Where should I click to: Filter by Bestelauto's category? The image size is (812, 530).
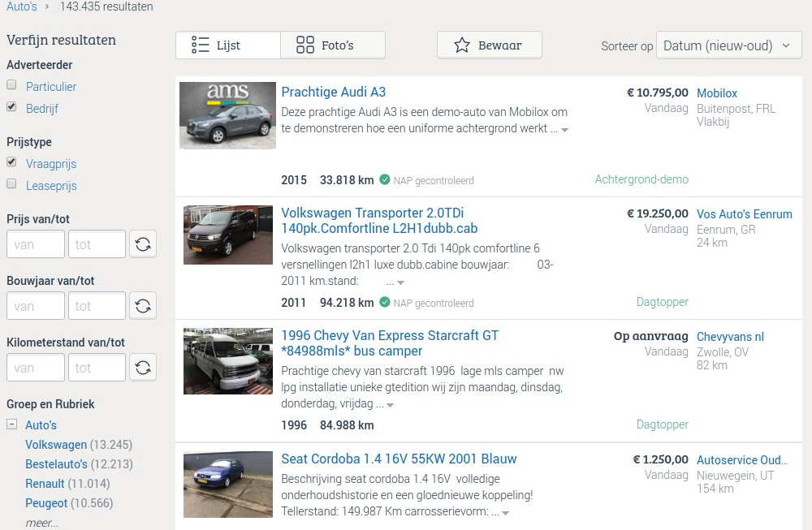(x=57, y=463)
